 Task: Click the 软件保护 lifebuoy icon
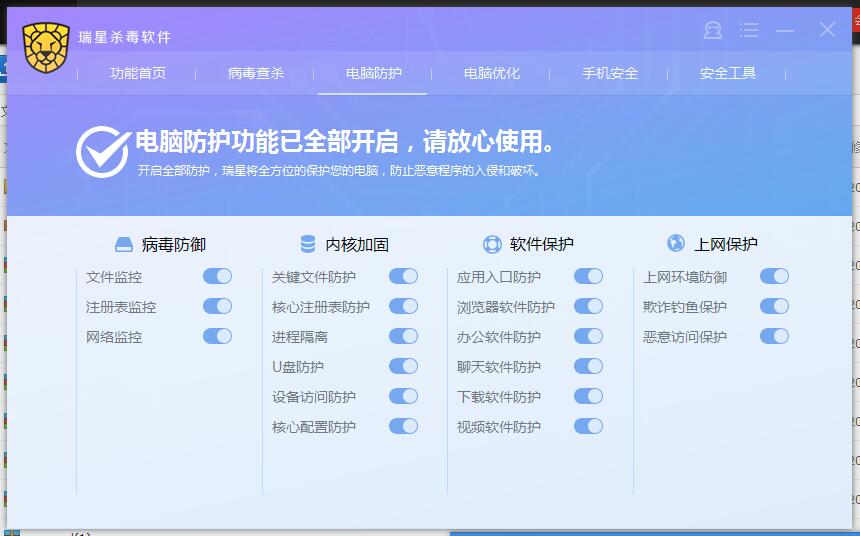click(x=492, y=244)
